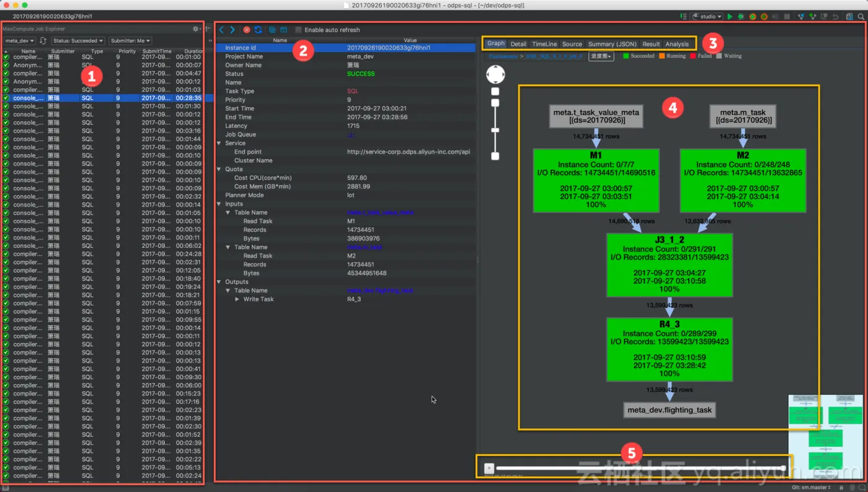Screen dimensions: 868x492
Task: Open the Summary (JSON) tab
Action: pyautogui.click(x=612, y=44)
